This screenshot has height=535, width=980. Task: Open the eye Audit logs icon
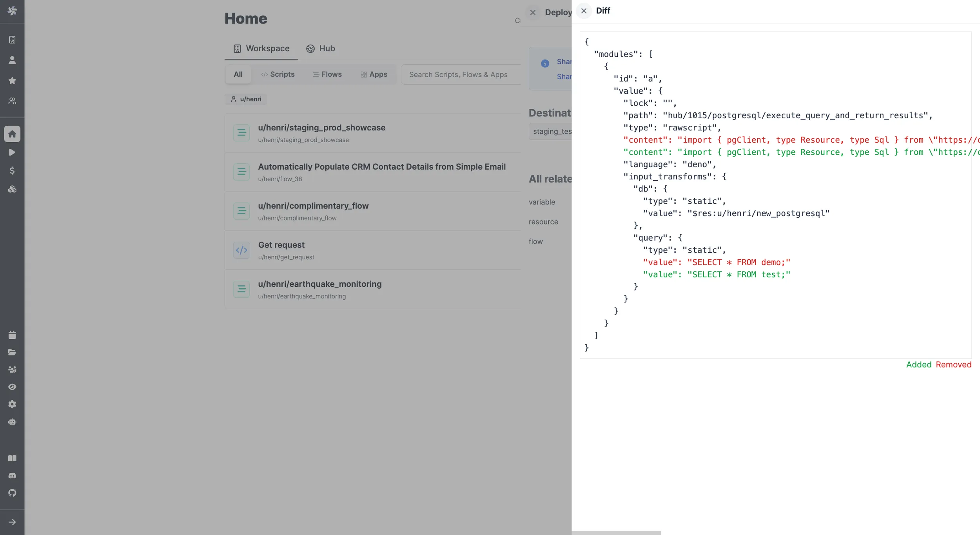tap(12, 387)
